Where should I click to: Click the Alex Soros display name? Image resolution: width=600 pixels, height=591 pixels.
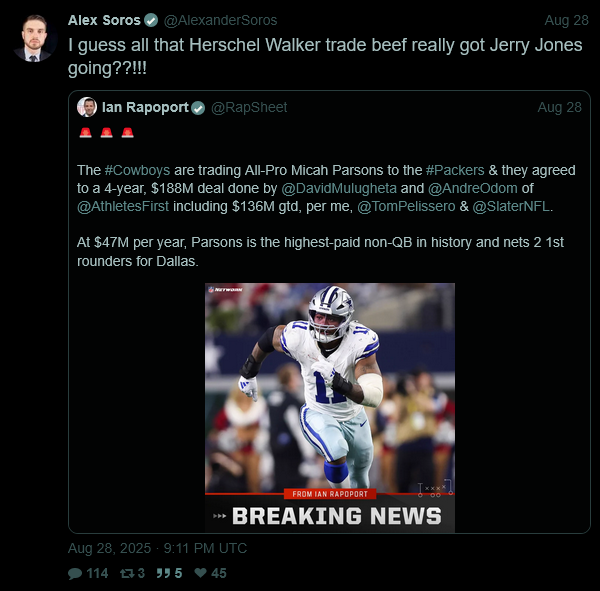click(x=104, y=20)
